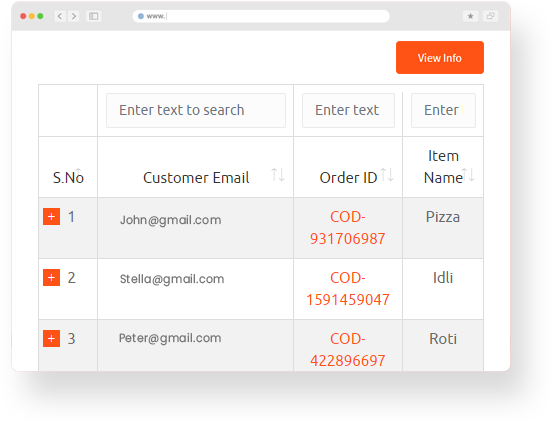Toggle the browser sidebar icon
The height and width of the screenshot is (423, 552).
[94, 16]
